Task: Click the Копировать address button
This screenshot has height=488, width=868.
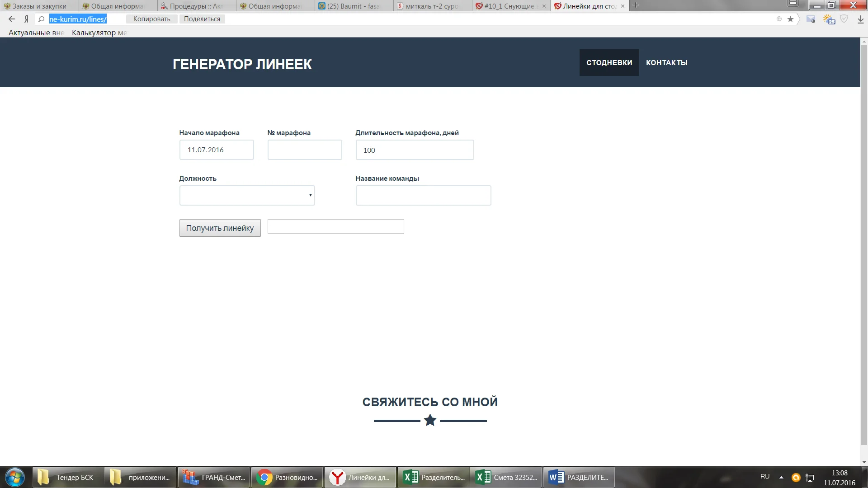Action: point(151,19)
